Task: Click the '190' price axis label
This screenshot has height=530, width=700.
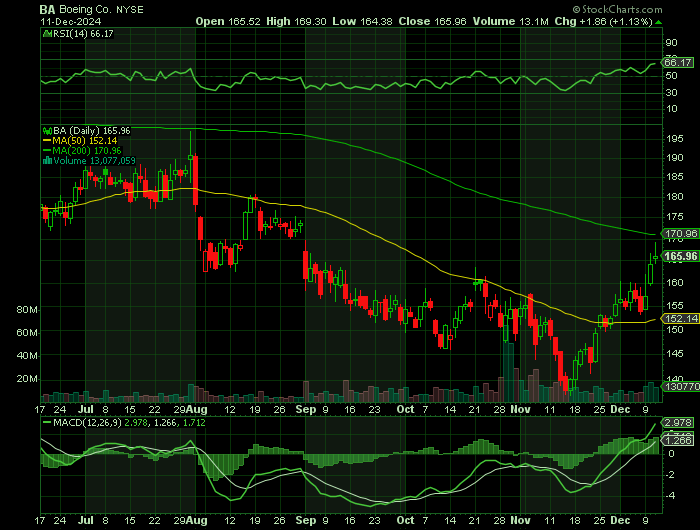Action: 675,158
